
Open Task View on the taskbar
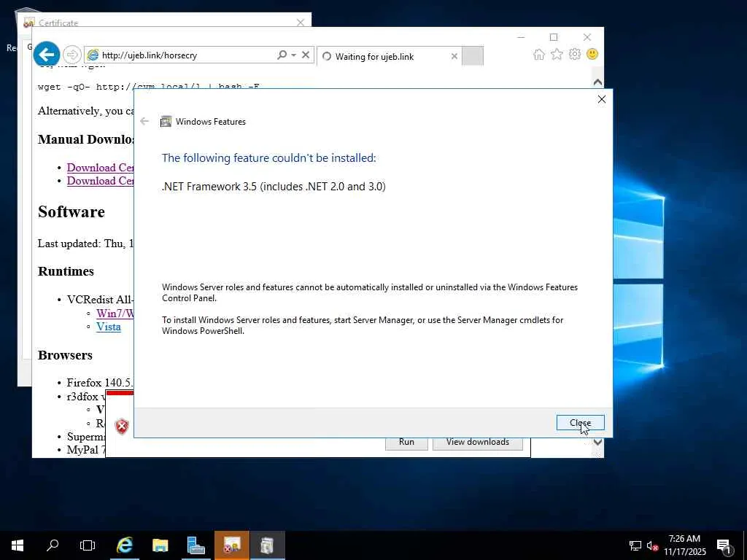(88, 545)
